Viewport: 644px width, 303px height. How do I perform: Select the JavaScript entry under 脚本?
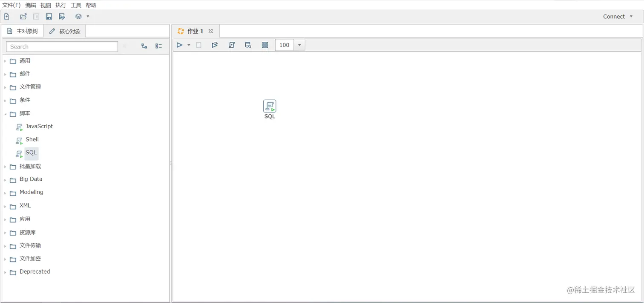39,126
